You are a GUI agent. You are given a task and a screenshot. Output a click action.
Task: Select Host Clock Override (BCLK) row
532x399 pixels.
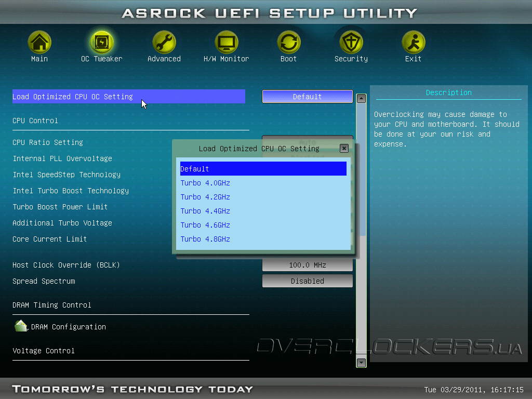click(x=66, y=265)
